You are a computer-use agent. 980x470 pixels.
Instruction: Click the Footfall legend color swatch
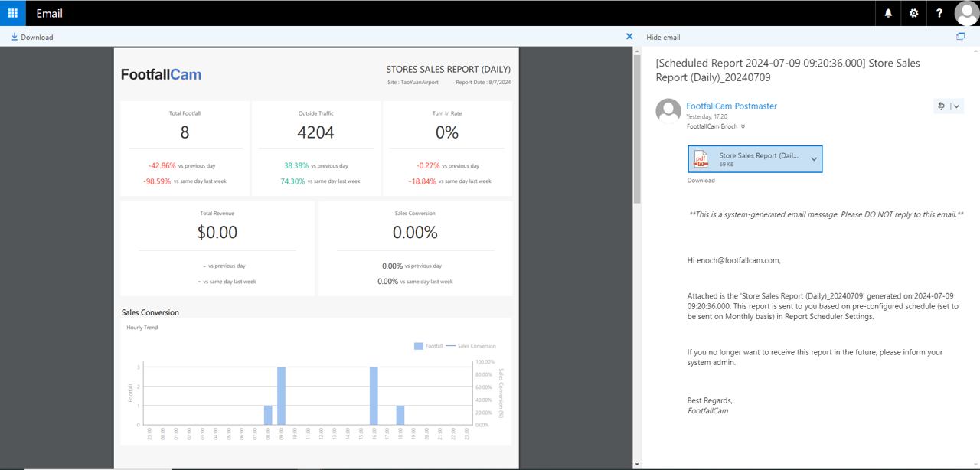click(419, 346)
